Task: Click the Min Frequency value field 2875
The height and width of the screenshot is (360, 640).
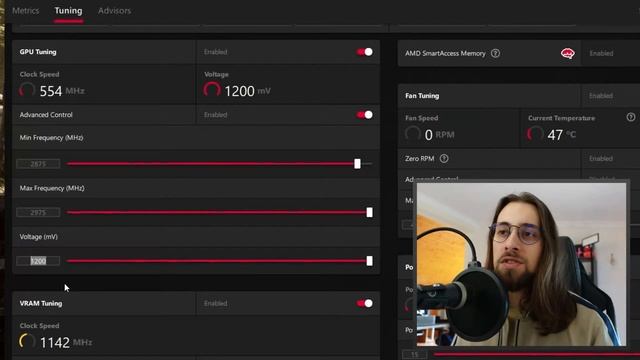Action: point(38,164)
